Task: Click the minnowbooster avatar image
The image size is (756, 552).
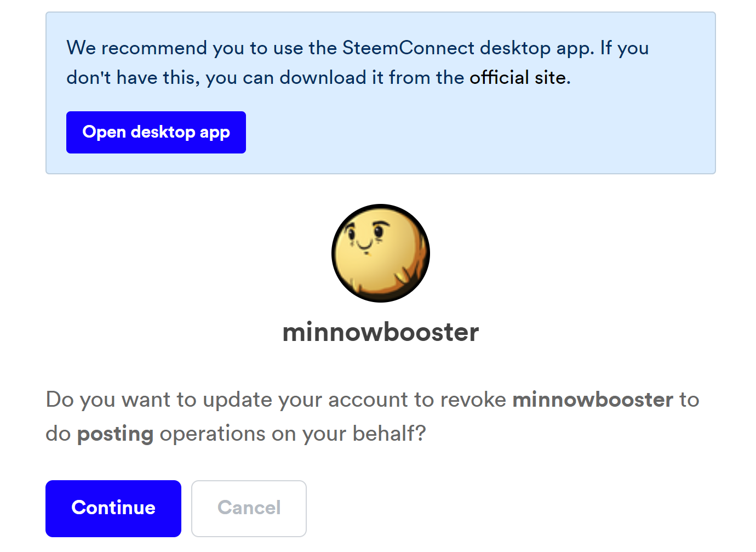Action: 380,253
